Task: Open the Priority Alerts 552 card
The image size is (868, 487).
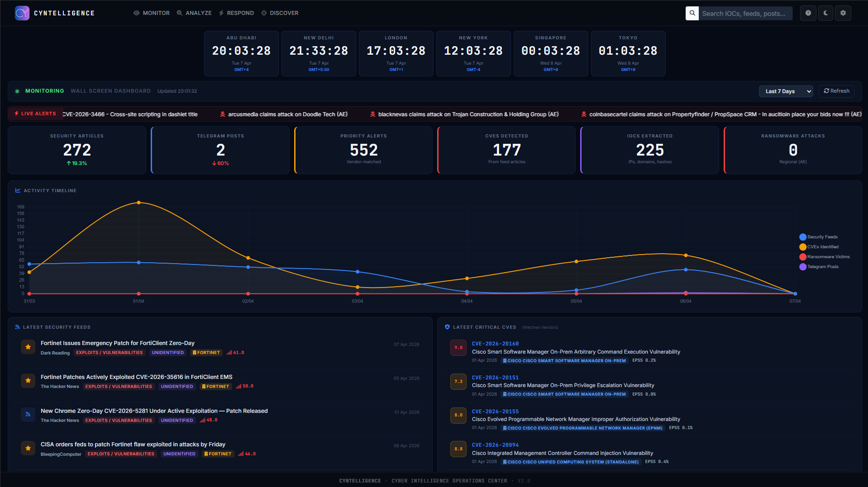Action: point(364,150)
